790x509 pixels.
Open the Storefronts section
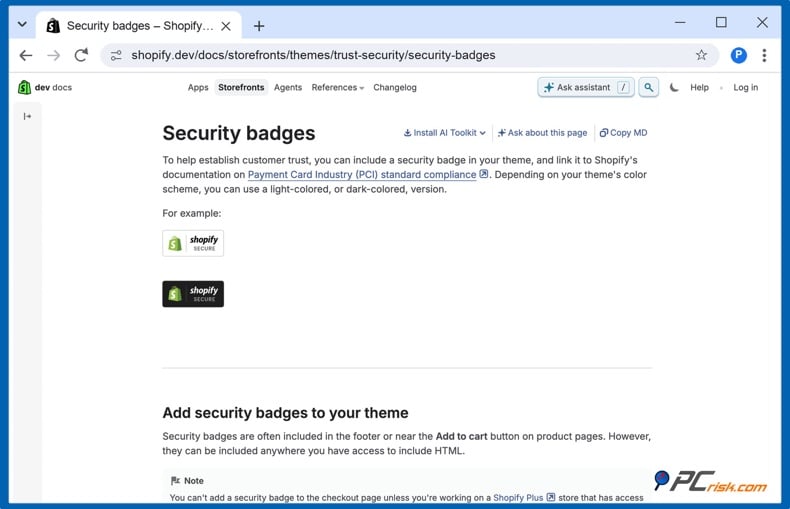pos(241,87)
